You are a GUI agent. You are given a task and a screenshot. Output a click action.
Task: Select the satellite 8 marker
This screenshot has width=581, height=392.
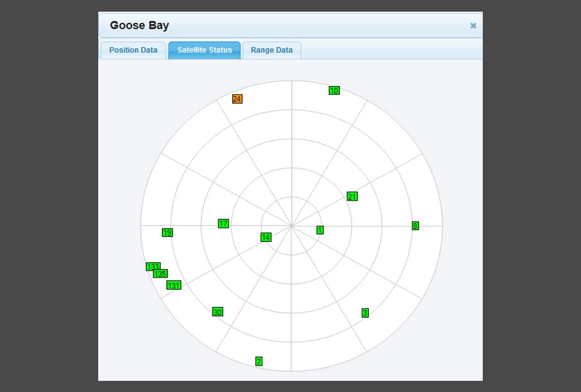point(415,226)
